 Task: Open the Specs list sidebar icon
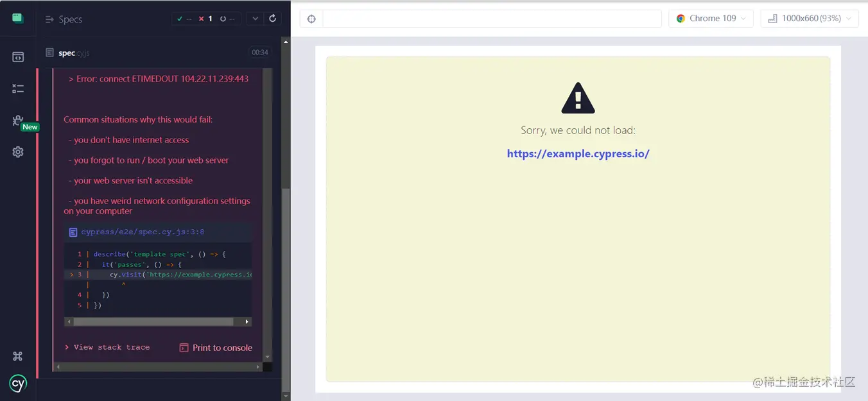pos(18,57)
